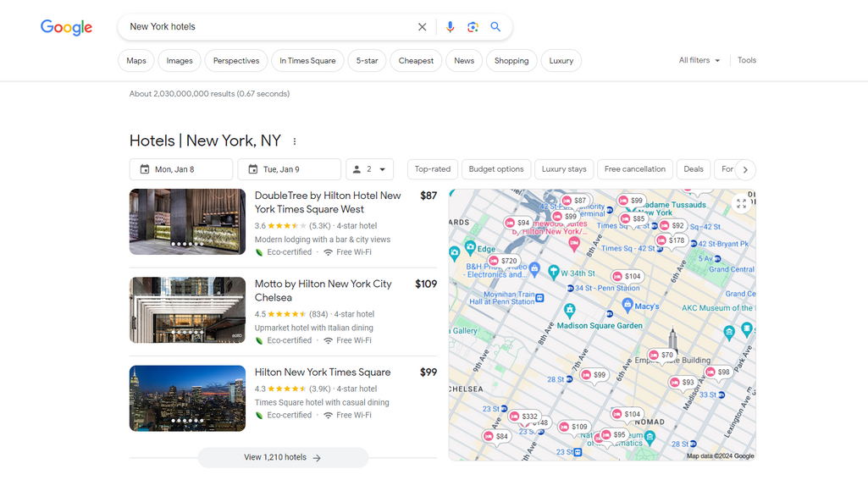The height and width of the screenshot is (480, 868).
Task: Click the $85 hotel pin on map
Action: pos(633,218)
